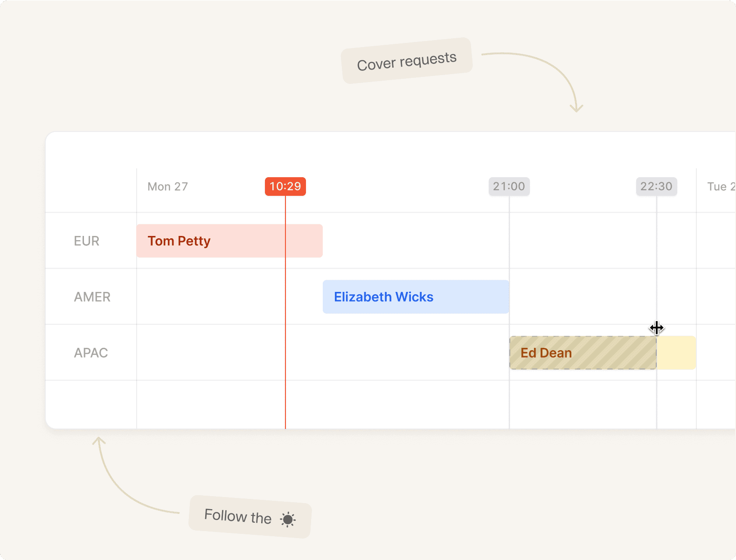The height and width of the screenshot is (560, 736).
Task: Select the EUR row label
Action: point(87,241)
